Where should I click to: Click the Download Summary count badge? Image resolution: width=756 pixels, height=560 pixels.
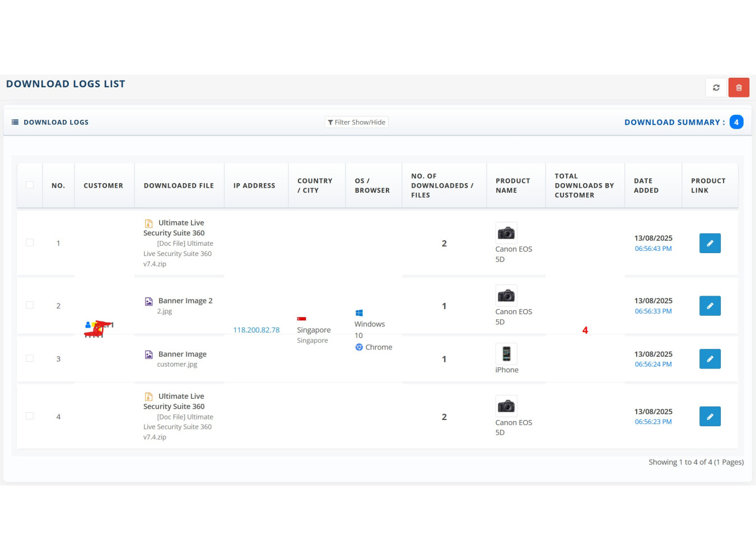(x=736, y=122)
